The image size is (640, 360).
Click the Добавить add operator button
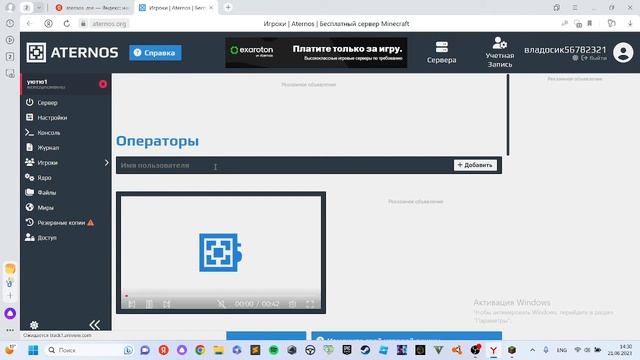[475, 165]
